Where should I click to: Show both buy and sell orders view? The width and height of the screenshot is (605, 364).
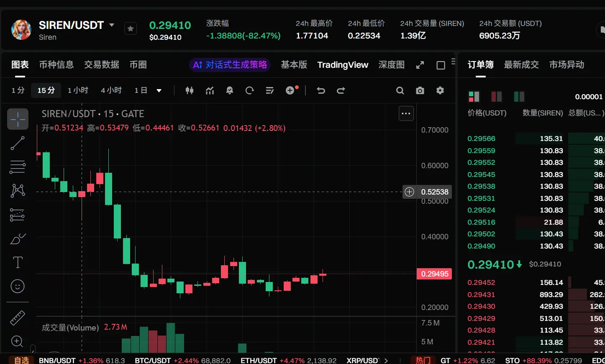click(474, 97)
